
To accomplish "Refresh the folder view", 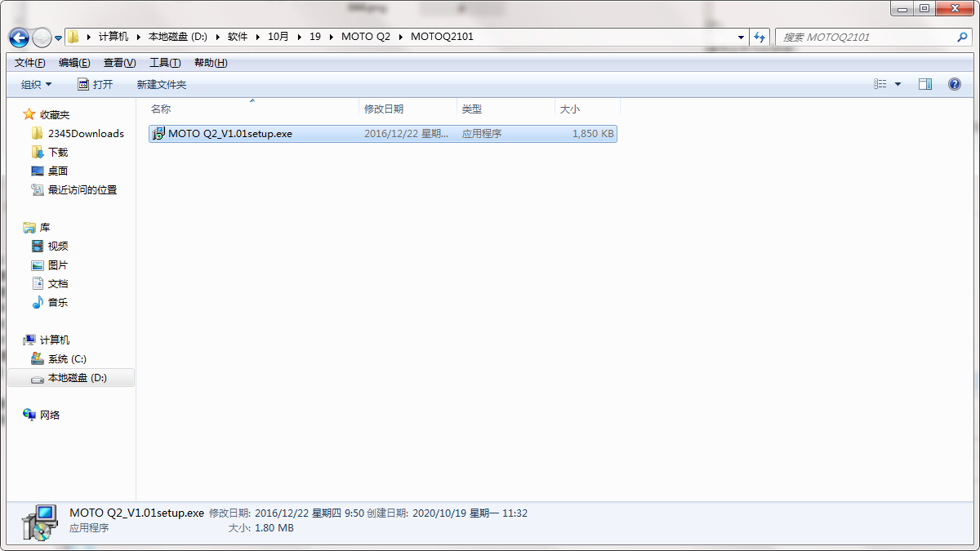I will [x=760, y=38].
